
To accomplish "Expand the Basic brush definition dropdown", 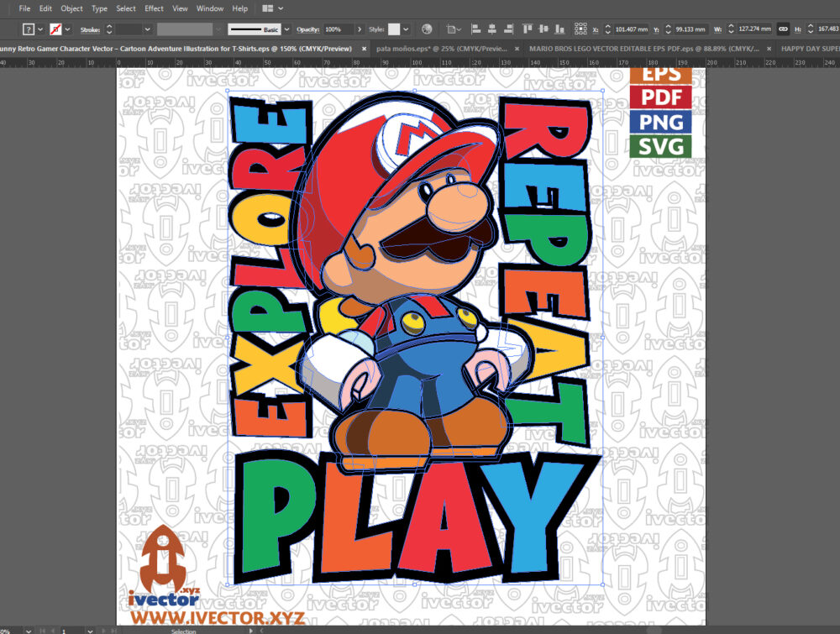I will click(x=286, y=29).
